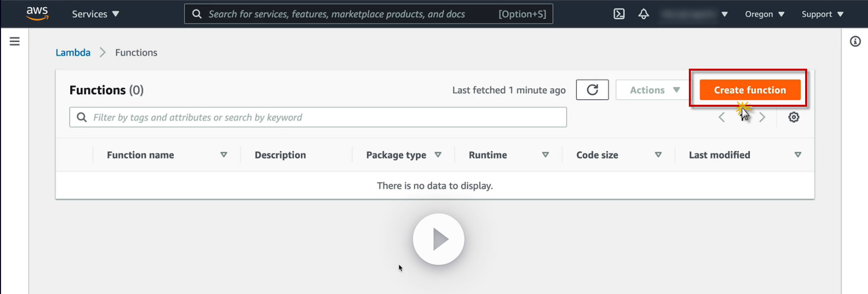
Task: Open table preferences gear icon
Action: click(x=794, y=117)
